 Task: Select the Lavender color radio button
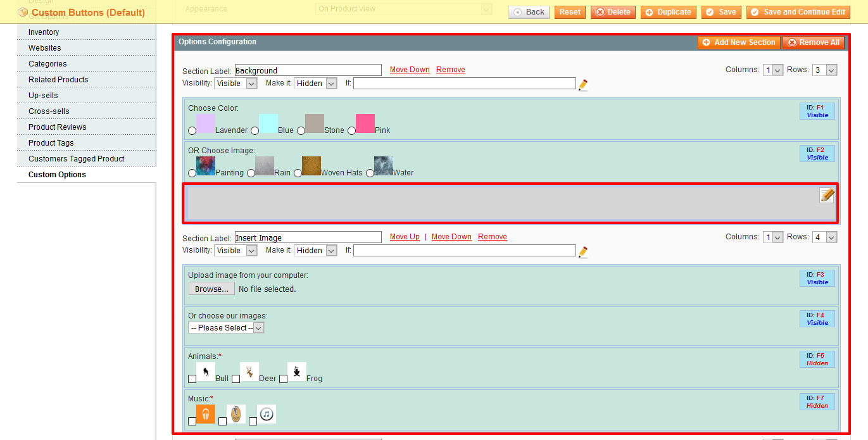[192, 130]
